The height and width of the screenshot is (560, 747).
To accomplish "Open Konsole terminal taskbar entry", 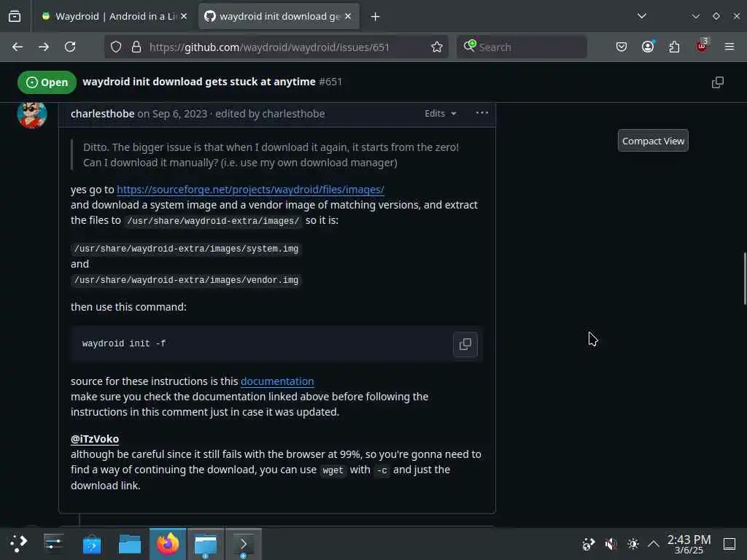I will pyautogui.click(x=244, y=543).
